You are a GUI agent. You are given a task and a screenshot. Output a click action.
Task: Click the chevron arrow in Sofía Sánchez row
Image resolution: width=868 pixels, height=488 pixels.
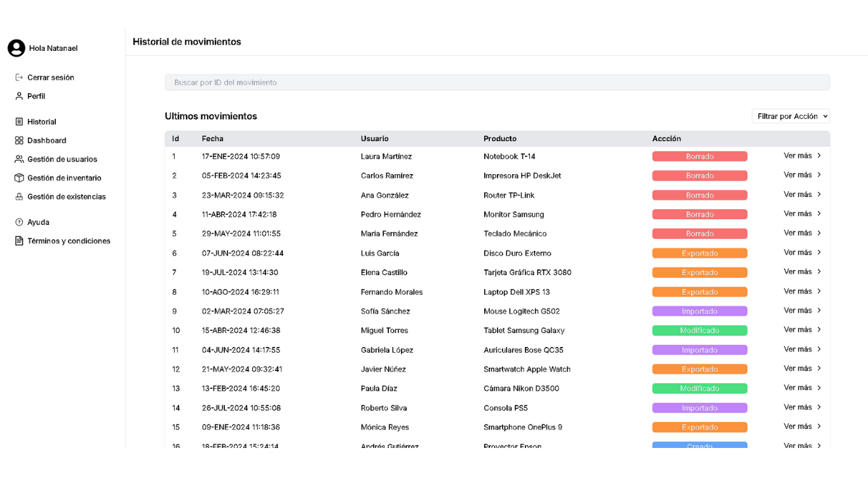pyautogui.click(x=819, y=310)
